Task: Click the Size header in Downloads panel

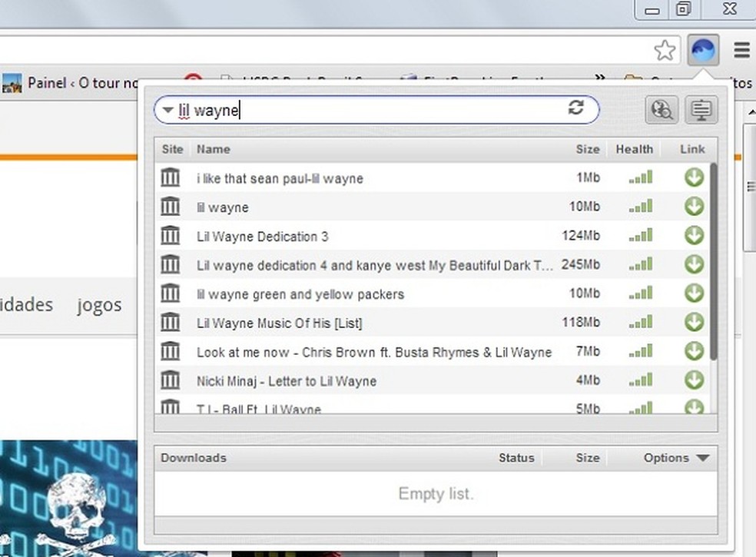Action: click(x=588, y=458)
